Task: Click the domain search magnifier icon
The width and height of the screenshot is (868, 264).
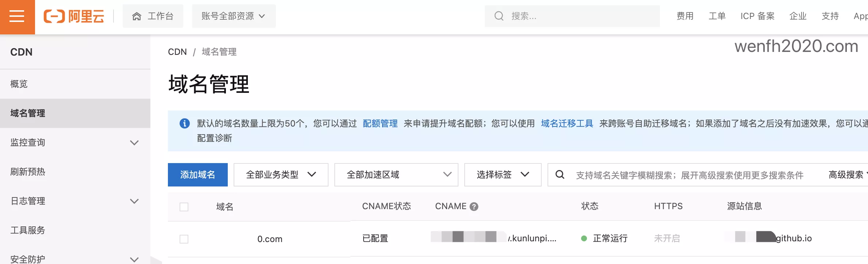Action: click(560, 175)
